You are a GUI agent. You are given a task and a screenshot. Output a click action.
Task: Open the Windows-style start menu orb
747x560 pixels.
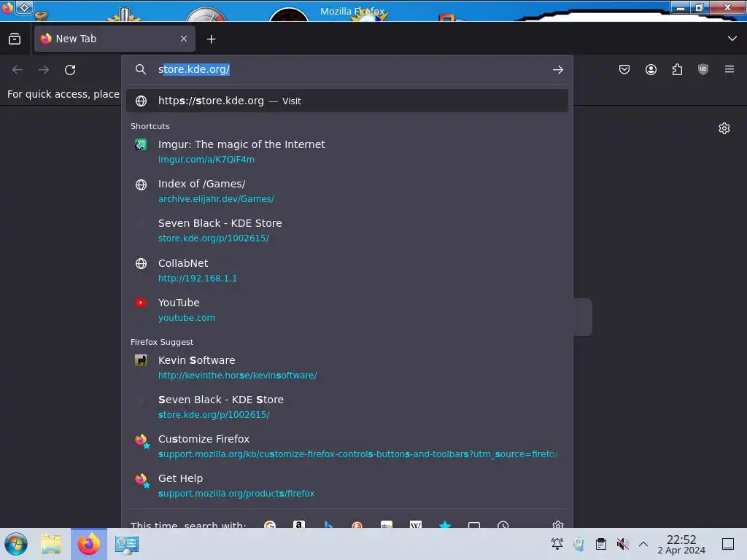coord(16,544)
